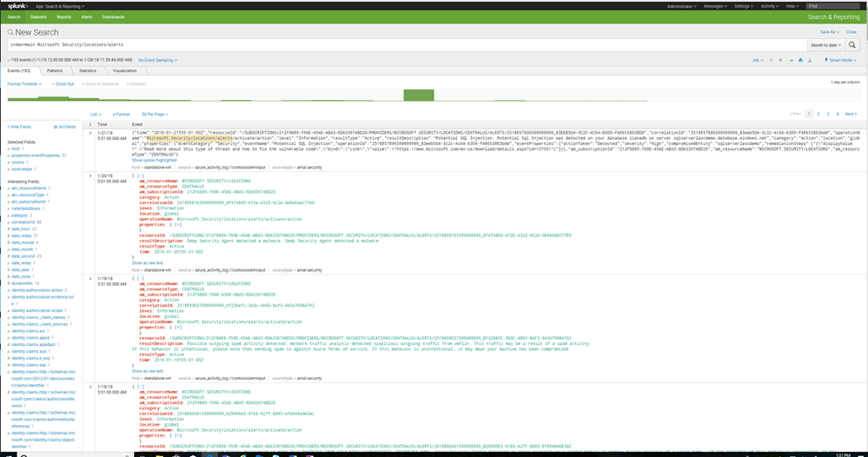This screenshot has width=868, height=457.
Task: Open the List view dropdown
Action: pyautogui.click(x=96, y=115)
